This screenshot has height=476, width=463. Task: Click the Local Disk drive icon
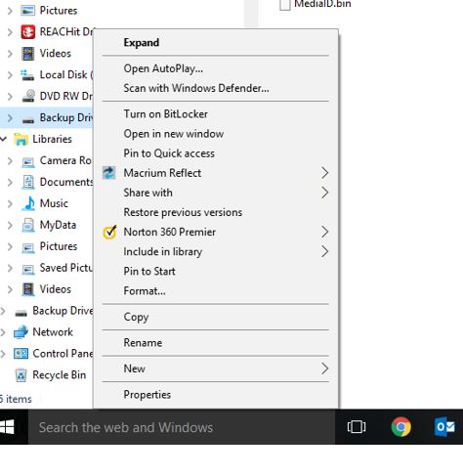click(27, 75)
